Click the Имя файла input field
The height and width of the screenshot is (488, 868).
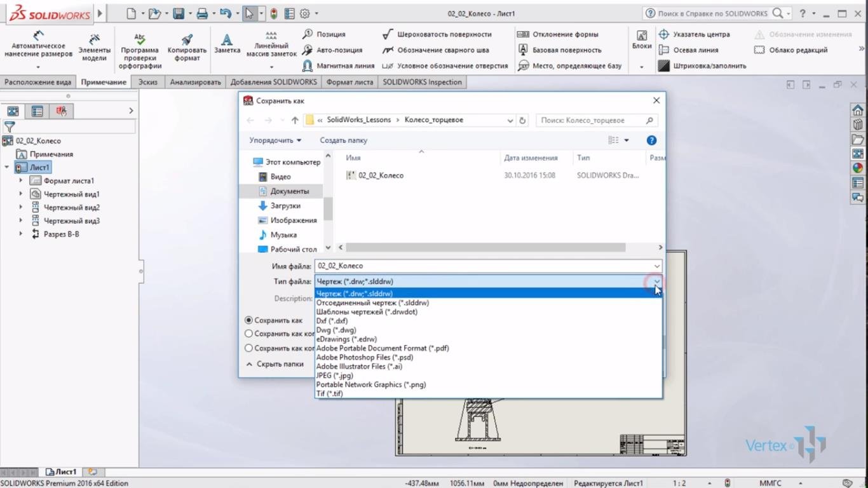pos(488,266)
